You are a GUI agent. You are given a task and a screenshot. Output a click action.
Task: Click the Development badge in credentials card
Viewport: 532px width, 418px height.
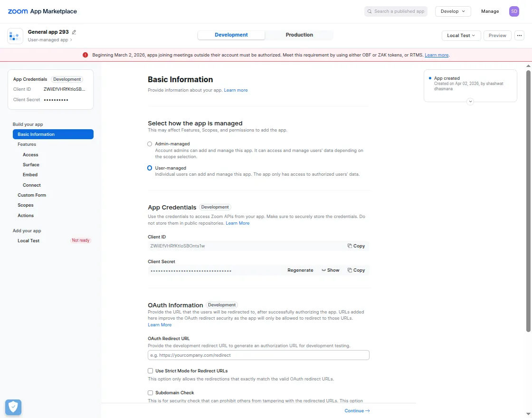click(x=67, y=79)
